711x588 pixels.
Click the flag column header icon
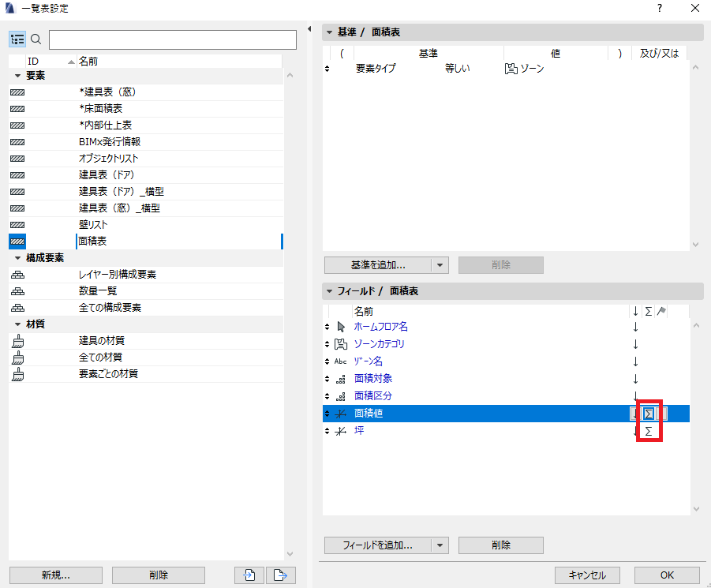click(661, 311)
